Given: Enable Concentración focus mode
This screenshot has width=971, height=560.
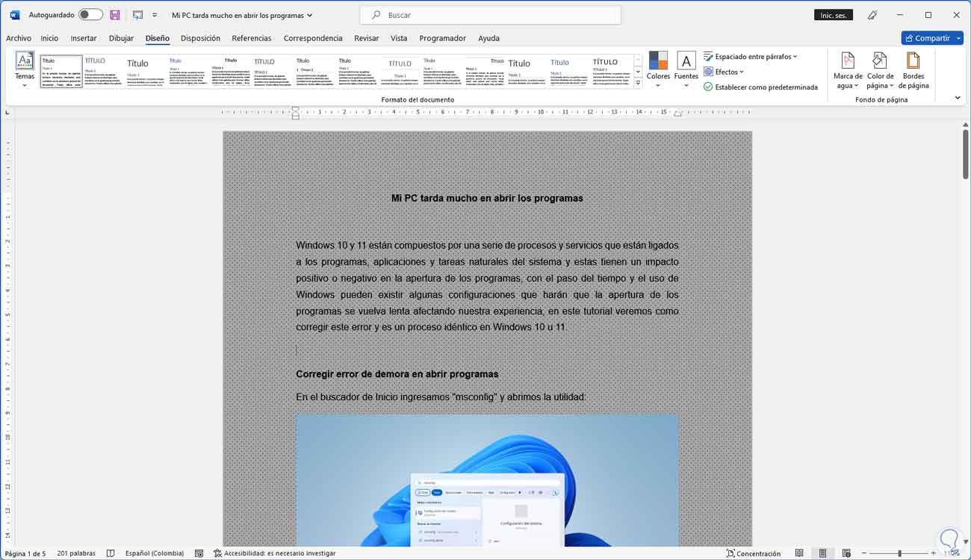Looking at the screenshot, I should coord(754,553).
